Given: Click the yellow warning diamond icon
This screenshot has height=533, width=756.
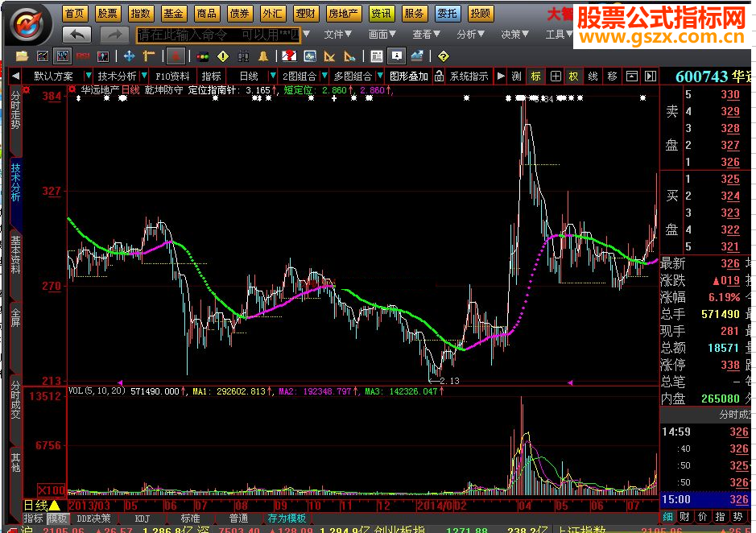Looking at the screenshot, I should point(222,56).
